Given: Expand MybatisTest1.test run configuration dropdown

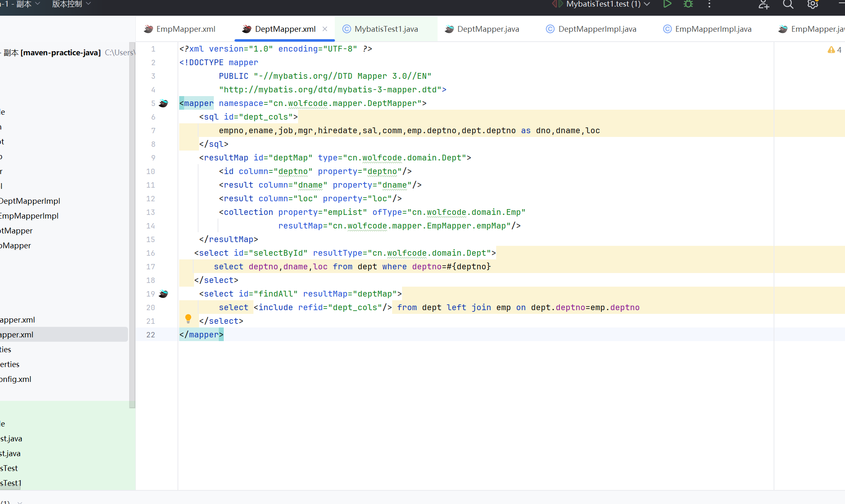Looking at the screenshot, I should coord(647,4).
